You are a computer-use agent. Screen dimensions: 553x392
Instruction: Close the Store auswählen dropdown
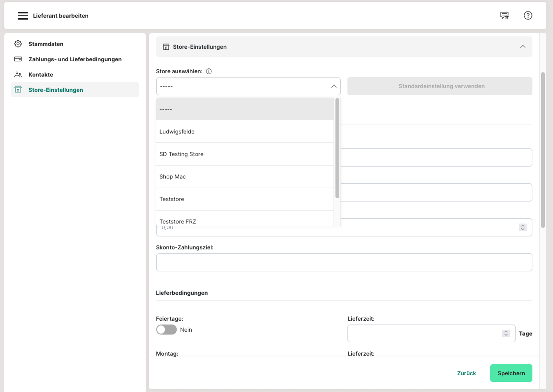(x=334, y=86)
